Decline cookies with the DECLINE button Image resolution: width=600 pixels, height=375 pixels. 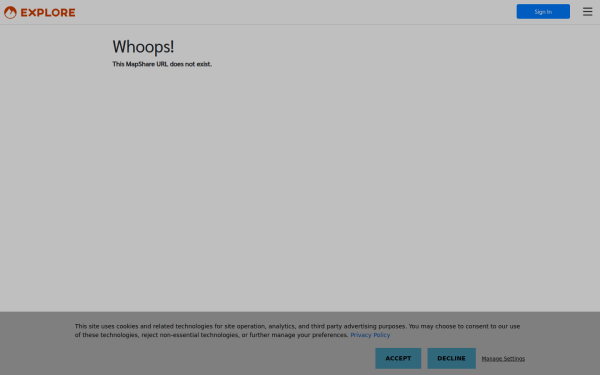(451, 358)
